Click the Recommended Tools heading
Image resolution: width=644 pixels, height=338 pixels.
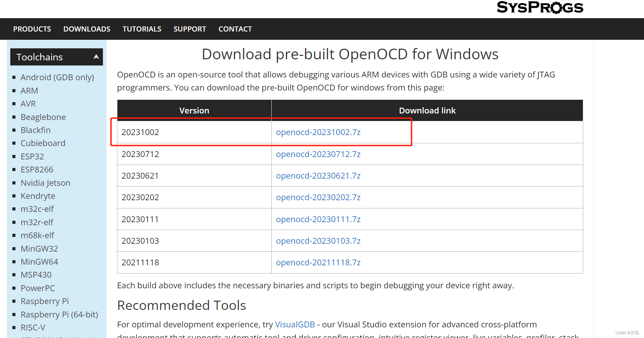(182, 305)
